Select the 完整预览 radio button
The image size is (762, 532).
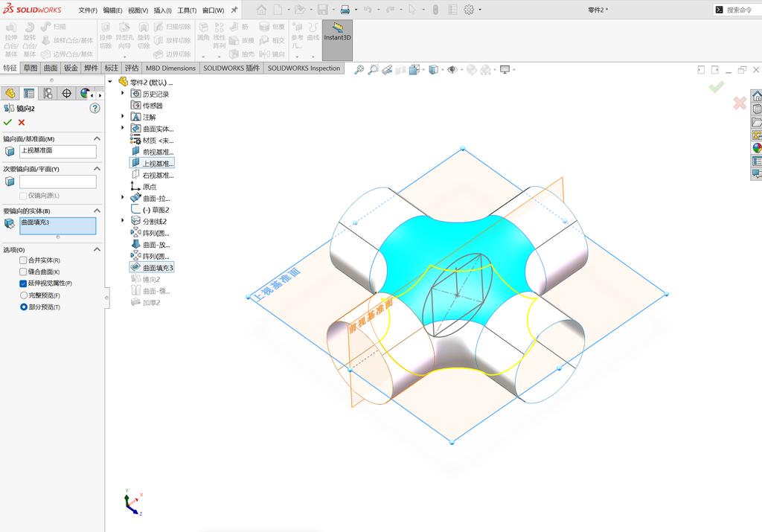coord(23,295)
